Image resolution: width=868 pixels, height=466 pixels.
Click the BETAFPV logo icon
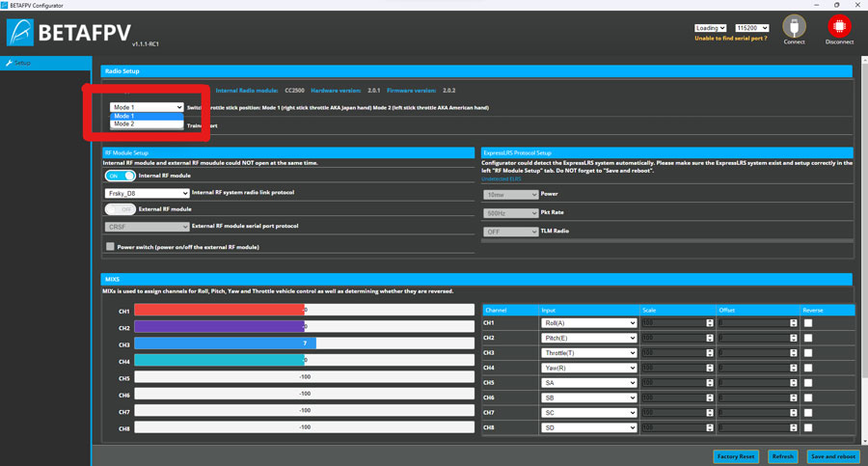coord(20,32)
